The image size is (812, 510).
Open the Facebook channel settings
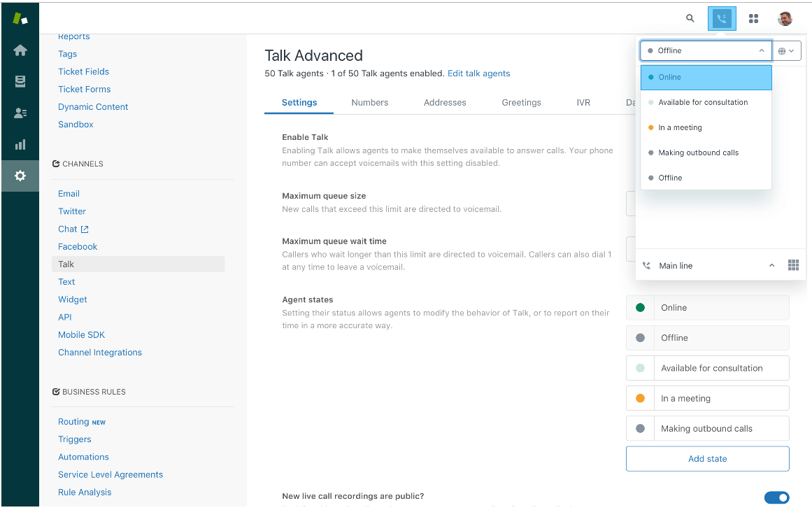point(78,246)
